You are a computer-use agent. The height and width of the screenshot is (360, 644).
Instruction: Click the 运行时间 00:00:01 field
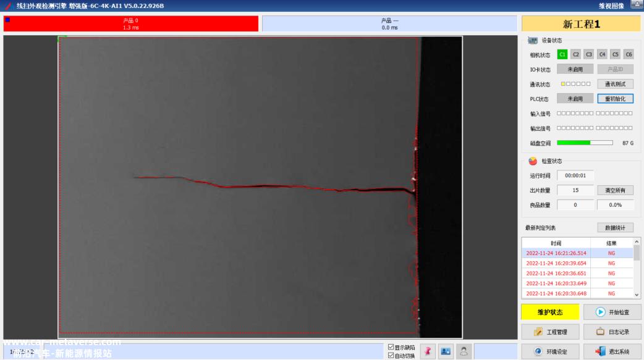coord(575,175)
